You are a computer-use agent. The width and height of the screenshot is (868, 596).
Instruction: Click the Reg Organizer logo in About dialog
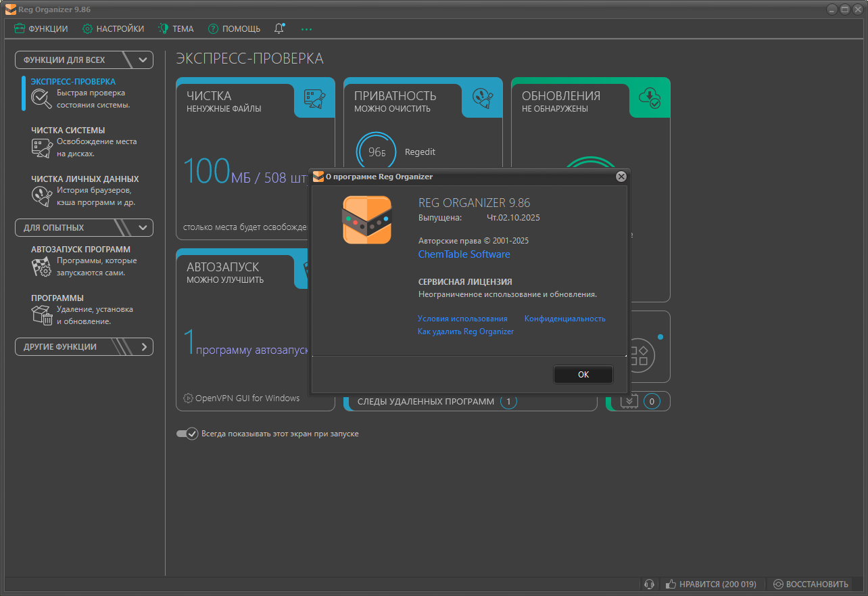[x=366, y=220]
